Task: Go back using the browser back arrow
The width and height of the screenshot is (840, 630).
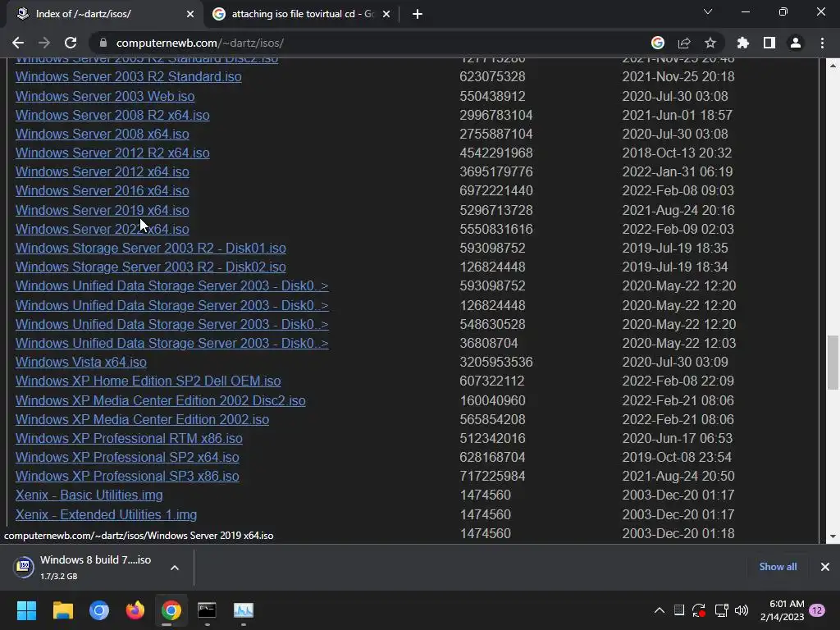Action: (18, 43)
